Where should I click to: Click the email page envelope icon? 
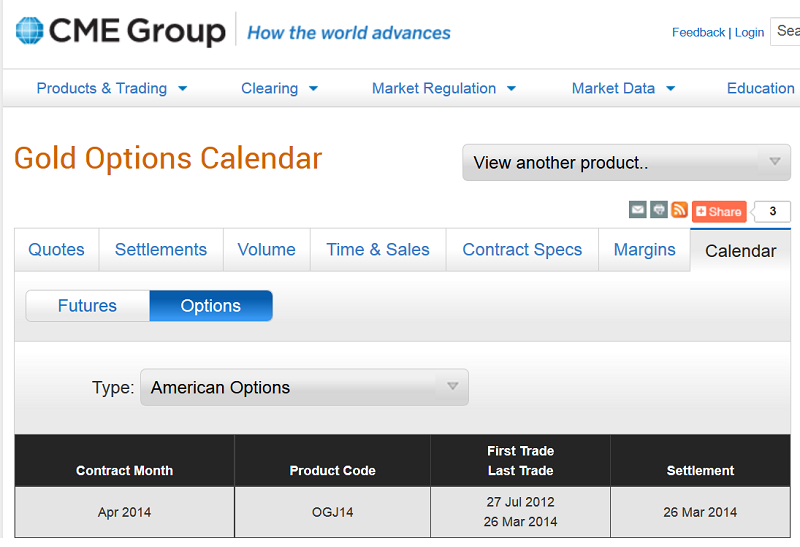pos(637,210)
